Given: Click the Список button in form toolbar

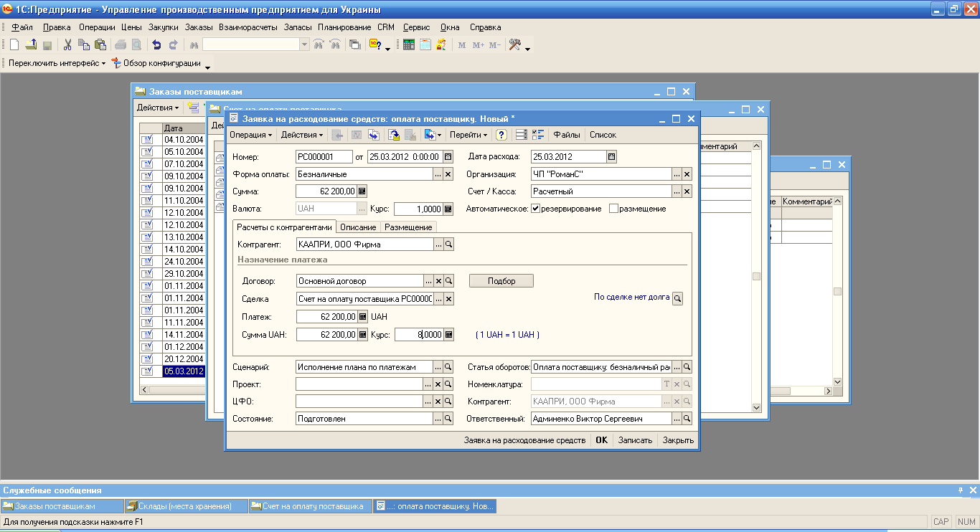Looking at the screenshot, I should (603, 135).
